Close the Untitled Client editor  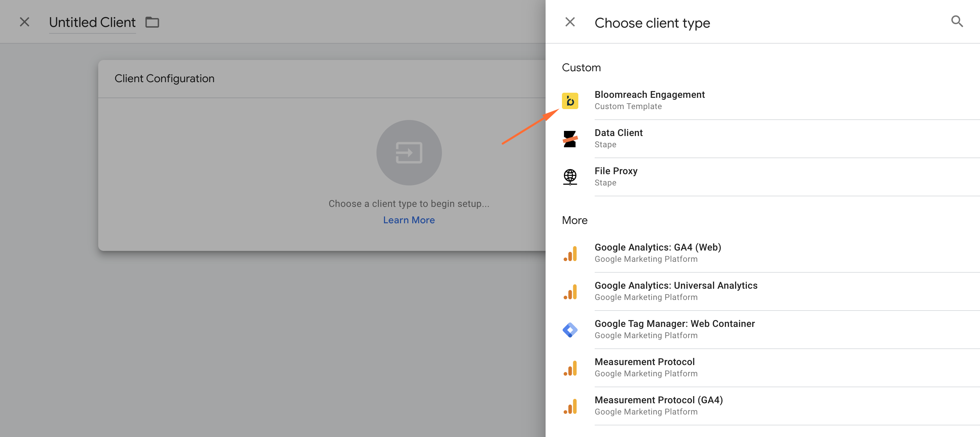coord(24,22)
